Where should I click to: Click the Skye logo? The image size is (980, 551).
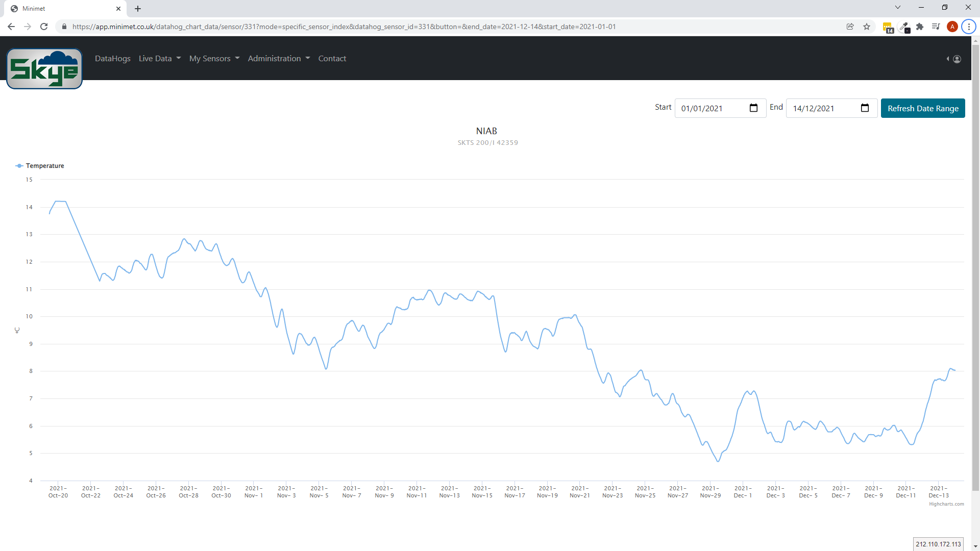[x=44, y=69]
